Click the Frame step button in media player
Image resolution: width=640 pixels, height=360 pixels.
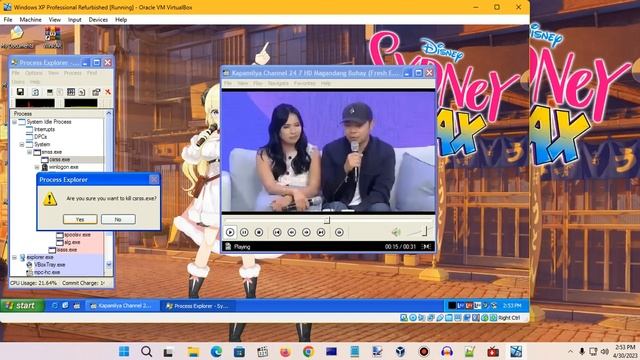coord(339,232)
